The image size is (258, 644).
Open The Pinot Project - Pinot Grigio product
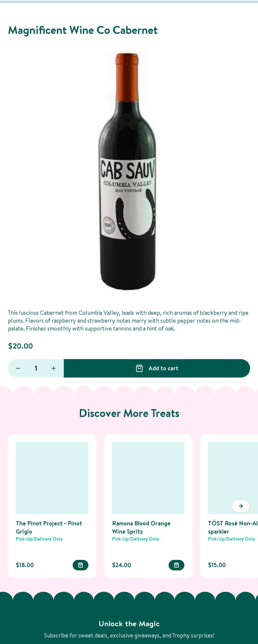[x=49, y=527]
